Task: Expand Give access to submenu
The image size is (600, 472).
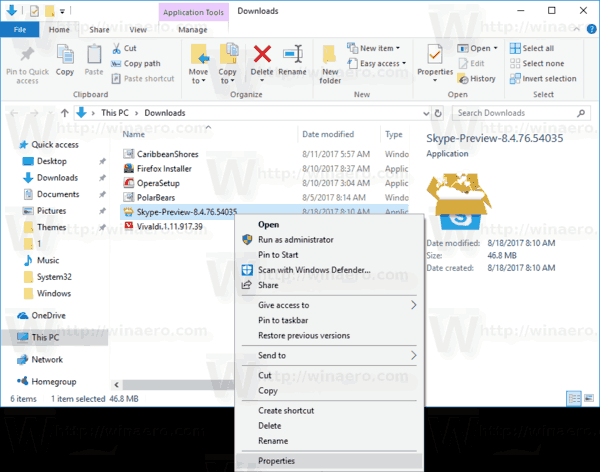Action: point(413,305)
